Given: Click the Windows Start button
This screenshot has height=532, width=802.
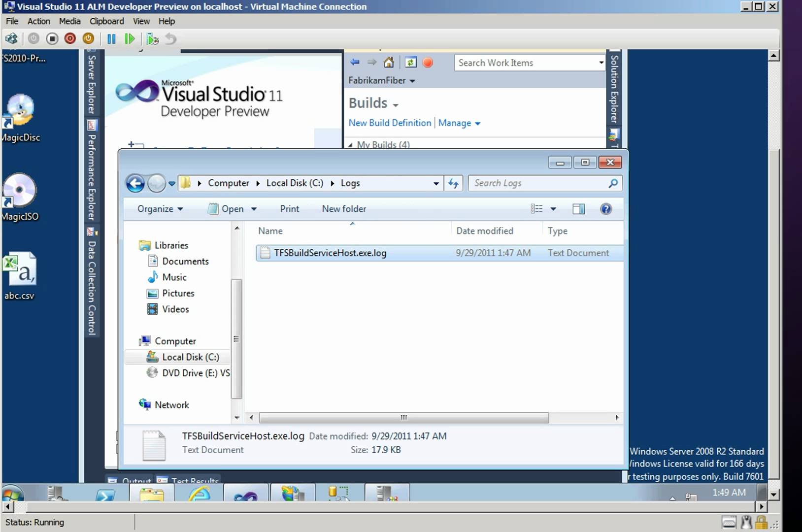Looking at the screenshot, I should [13, 493].
